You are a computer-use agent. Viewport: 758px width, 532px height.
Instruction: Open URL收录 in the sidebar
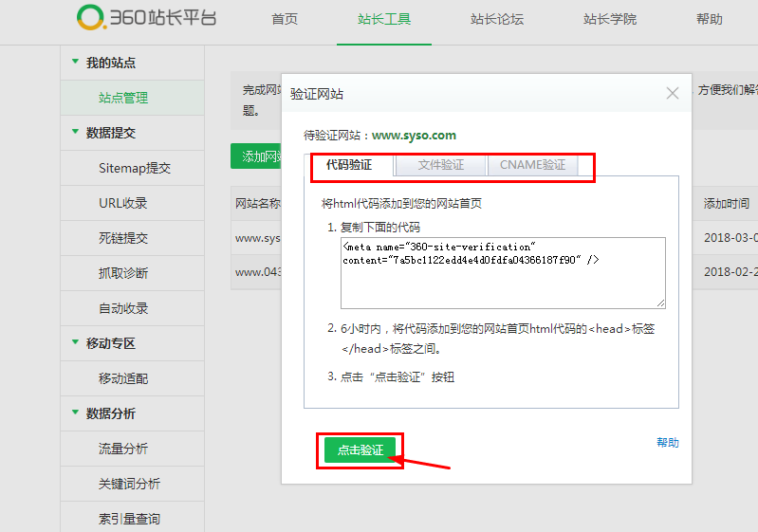point(122,203)
